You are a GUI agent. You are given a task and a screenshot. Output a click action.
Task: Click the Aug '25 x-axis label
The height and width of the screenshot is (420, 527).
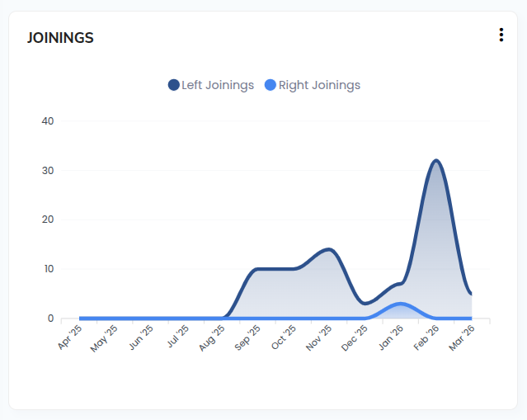point(213,338)
